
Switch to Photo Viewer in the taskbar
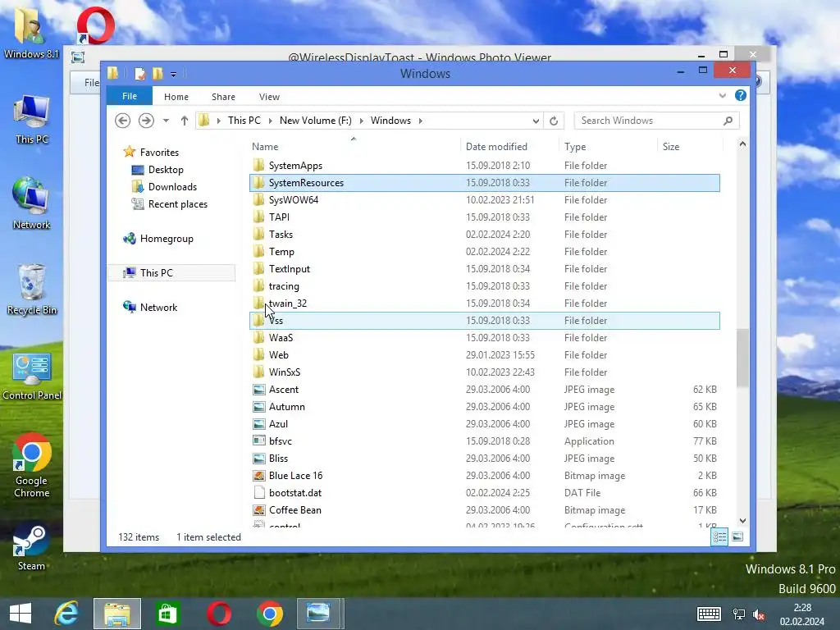point(318,614)
